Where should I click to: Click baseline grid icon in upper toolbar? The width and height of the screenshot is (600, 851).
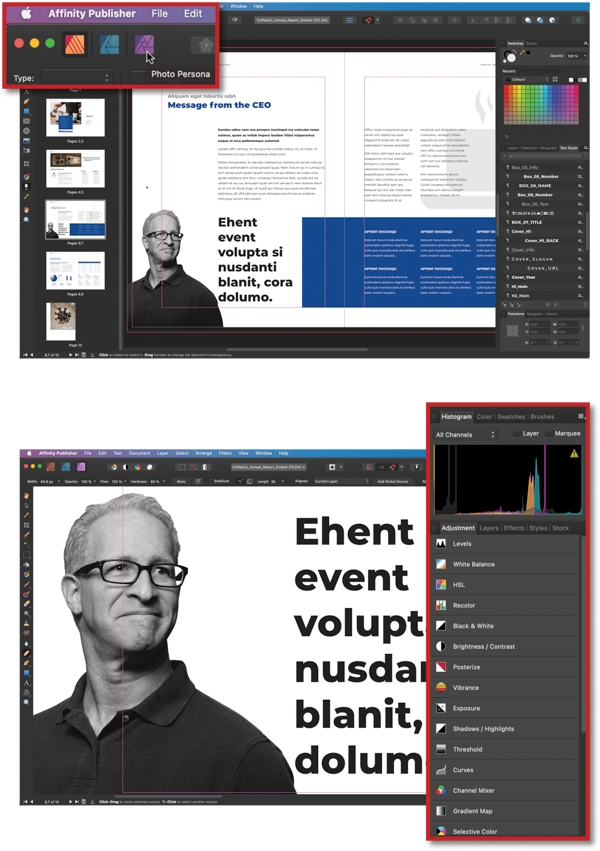click(x=350, y=20)
